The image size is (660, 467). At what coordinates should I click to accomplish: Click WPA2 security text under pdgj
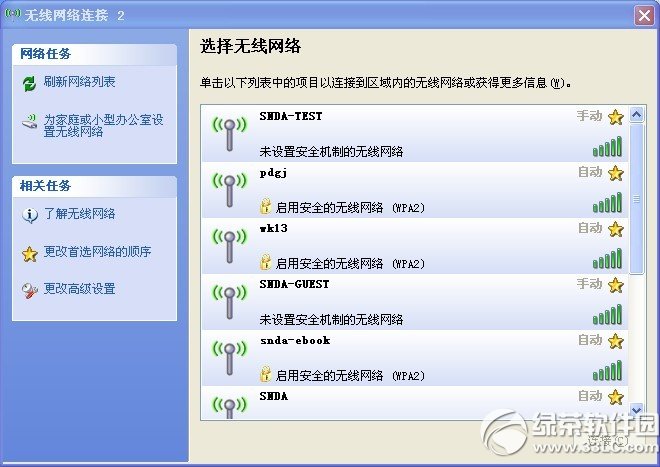click(350, 208)
